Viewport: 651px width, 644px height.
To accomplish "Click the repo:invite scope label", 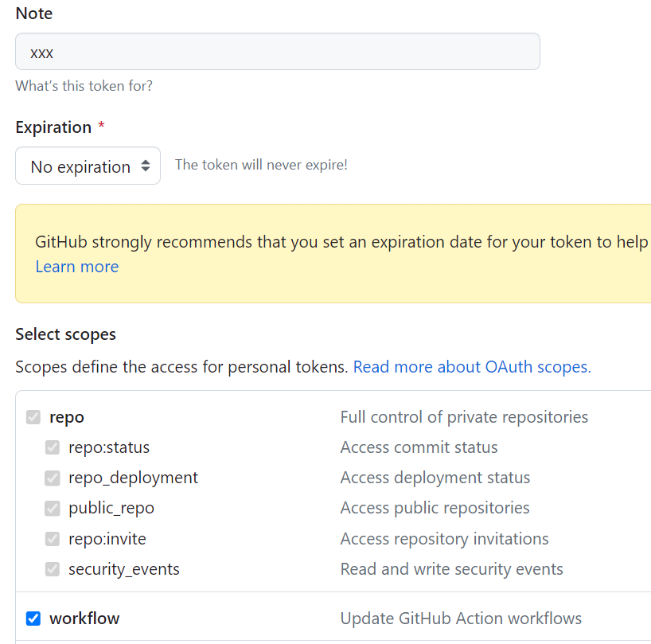I will [x=107, y=539].
